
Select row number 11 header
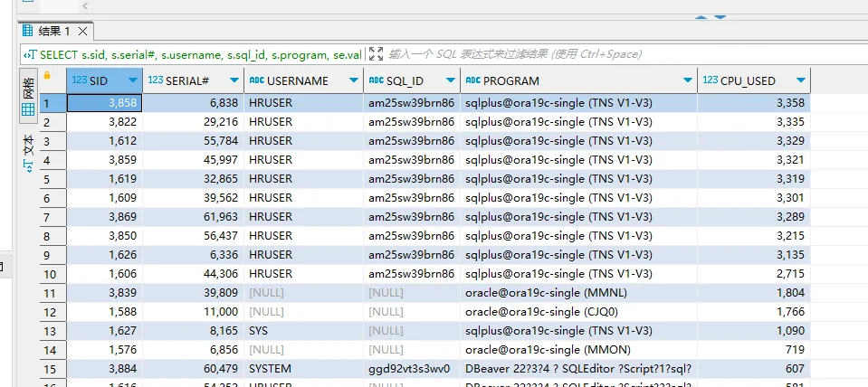(x=53, y=293)
